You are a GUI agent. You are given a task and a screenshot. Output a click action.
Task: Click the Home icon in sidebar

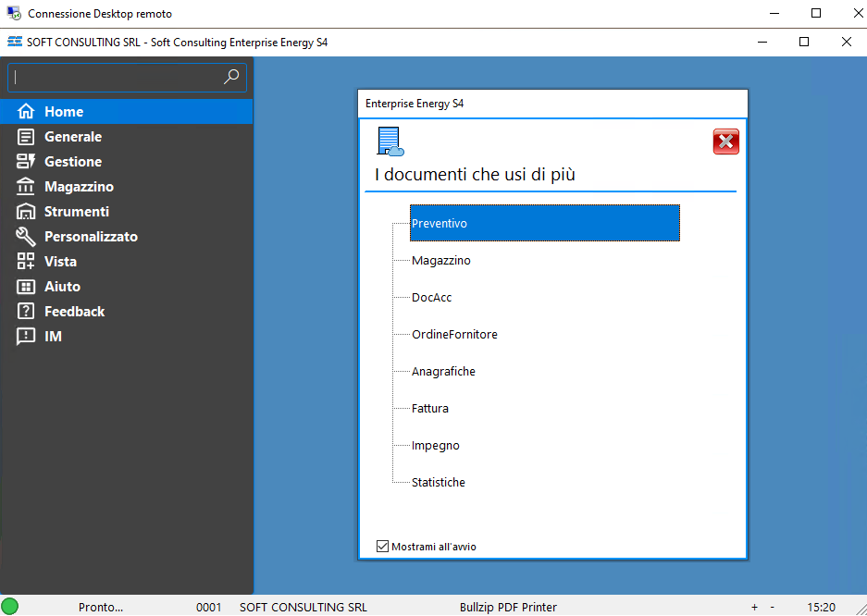26,112
